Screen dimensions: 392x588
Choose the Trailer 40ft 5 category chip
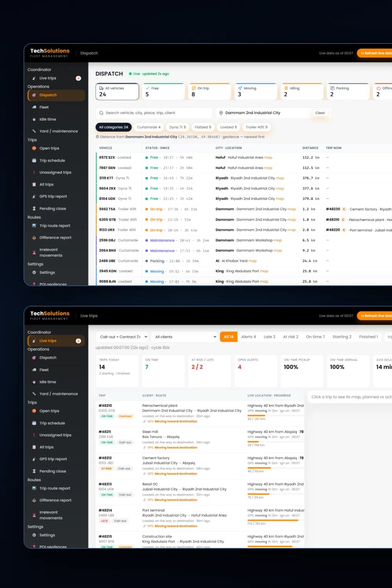pyautogui.click(x=256, y=127)
